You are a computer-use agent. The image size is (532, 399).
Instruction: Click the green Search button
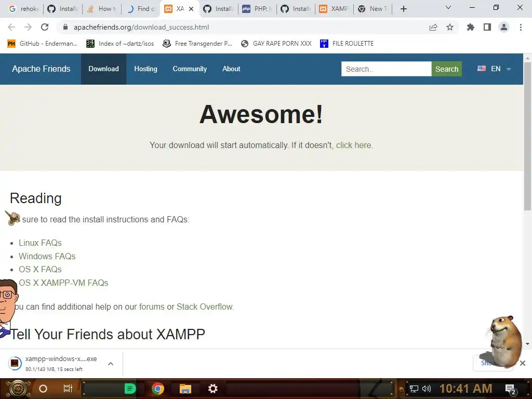click(446, 69)
